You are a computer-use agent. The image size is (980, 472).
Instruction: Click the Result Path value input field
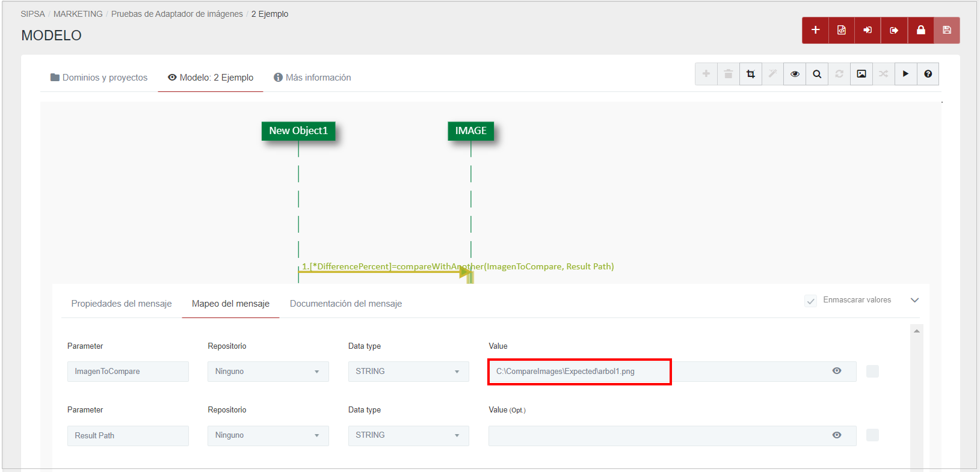(656, 435)
